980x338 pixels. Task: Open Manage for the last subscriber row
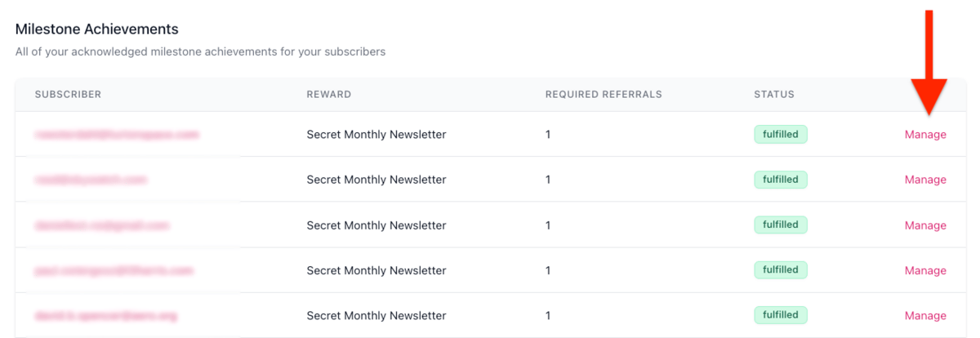click(925, 316)
